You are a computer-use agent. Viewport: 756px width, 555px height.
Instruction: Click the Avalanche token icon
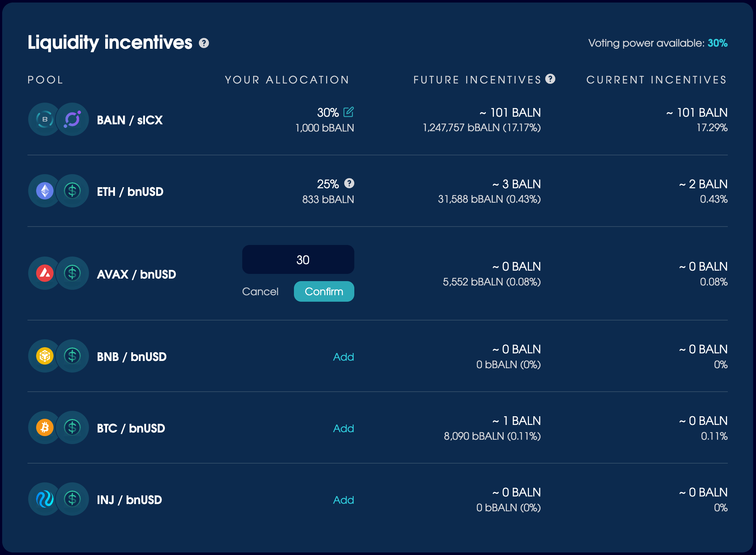click(x=45, y=273)
